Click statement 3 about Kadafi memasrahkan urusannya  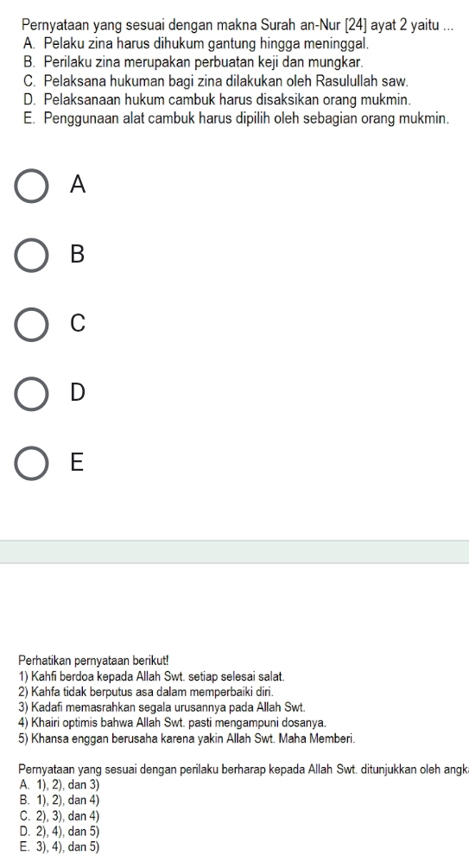[x=162, y=707]
